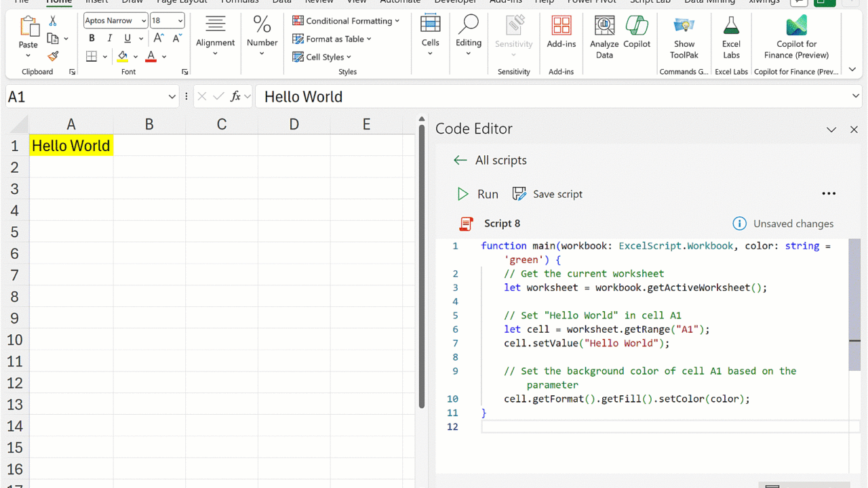Image resolution: width=868 pixels, height=488 pixels.
Task: Open the font name dropdown Aptos Narrow
Action: (x=143, y=21)
